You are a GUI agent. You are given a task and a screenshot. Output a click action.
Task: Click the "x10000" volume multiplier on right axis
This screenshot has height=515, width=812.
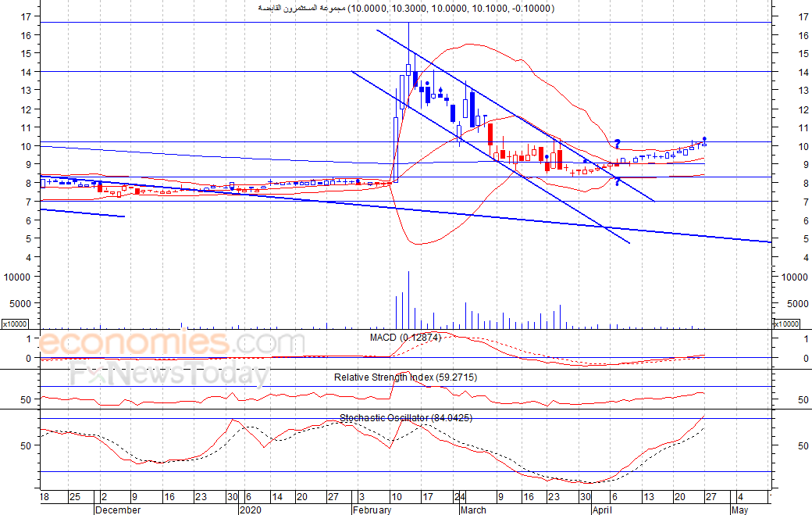[786, 324]
